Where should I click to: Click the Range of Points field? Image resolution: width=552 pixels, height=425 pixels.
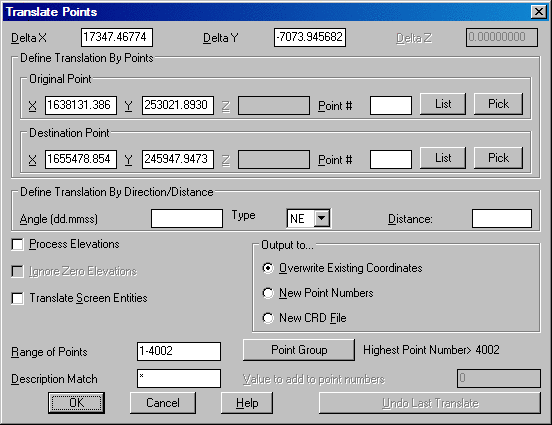point(179,351)
